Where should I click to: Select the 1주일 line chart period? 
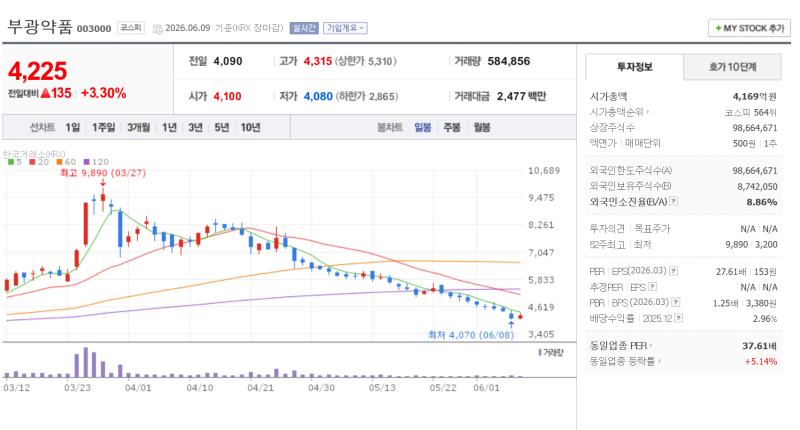pos(104,128)
